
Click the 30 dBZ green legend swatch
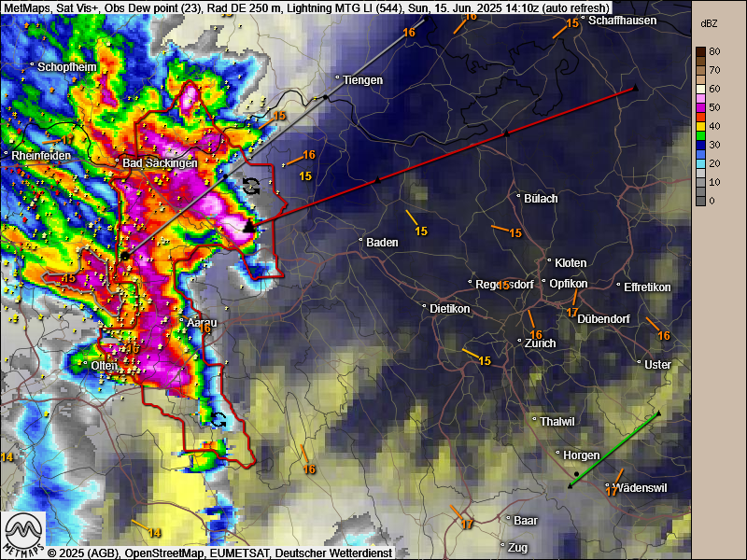click(700, 145)
